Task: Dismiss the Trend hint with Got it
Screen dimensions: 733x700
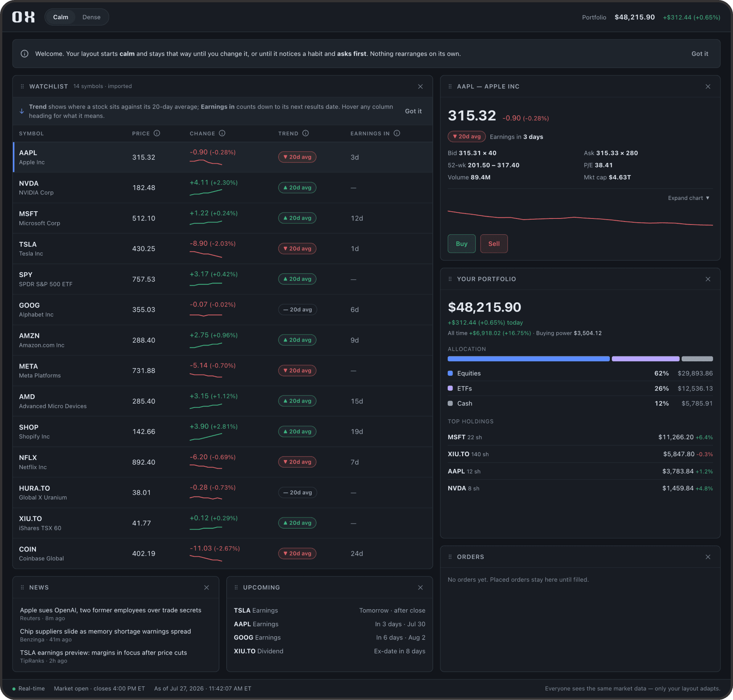Action: click(413, 111)
